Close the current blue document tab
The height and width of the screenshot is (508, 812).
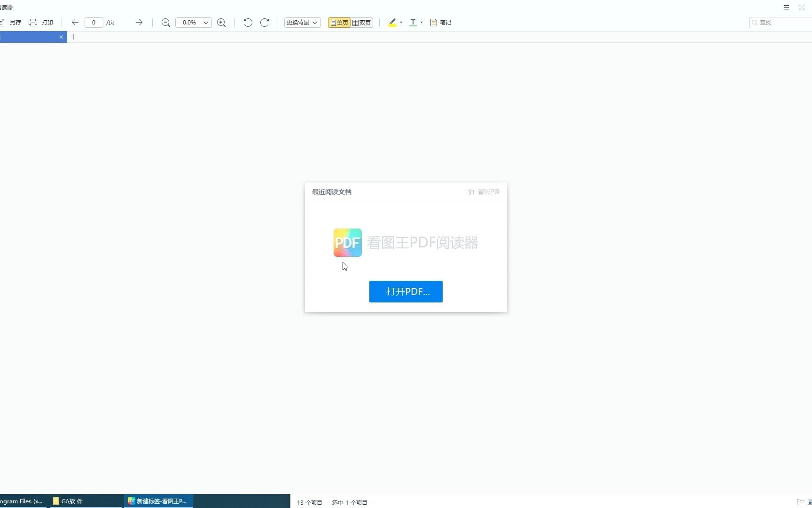click(61, 37)
